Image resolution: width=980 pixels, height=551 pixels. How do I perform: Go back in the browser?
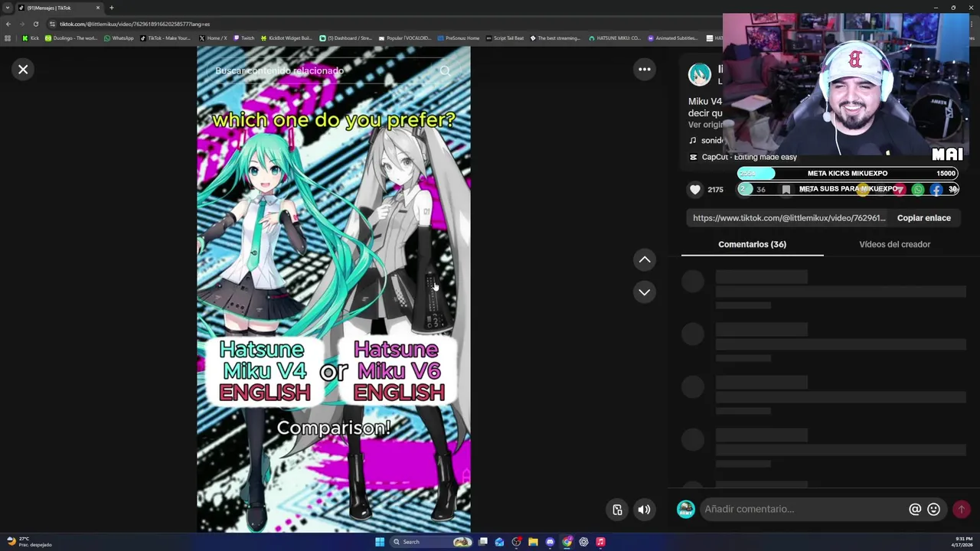(8, 24)
